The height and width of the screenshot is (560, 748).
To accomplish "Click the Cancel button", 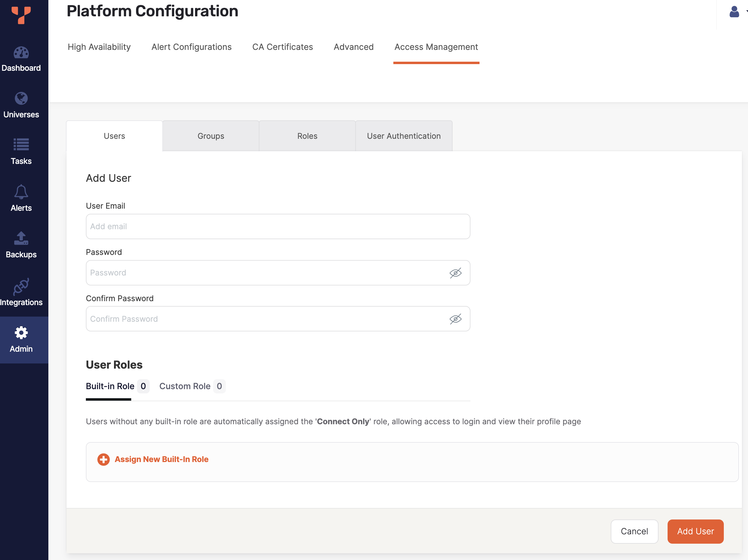I will tap(634, 531).
